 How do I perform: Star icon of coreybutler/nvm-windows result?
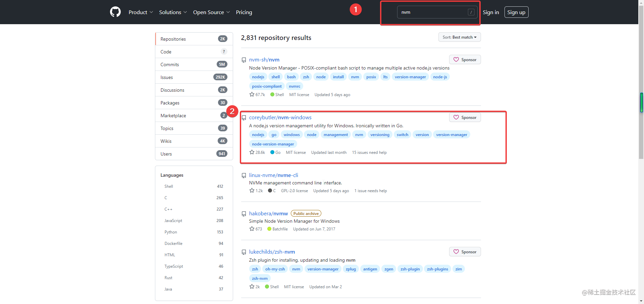point(252,152)
